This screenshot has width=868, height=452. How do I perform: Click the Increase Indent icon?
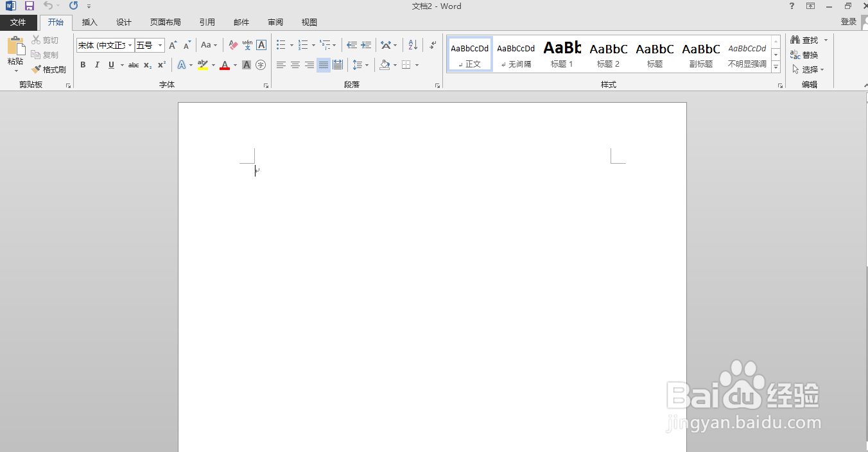tap(366, 46)
